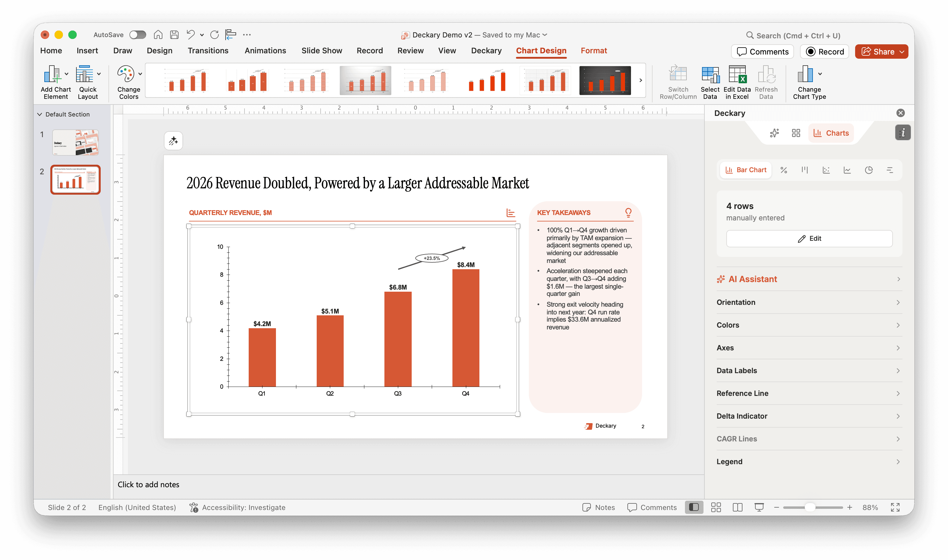Viewport: 948px width, 560px height.
Task: Expand the chart styles gallery arrow
Action: 640,80
